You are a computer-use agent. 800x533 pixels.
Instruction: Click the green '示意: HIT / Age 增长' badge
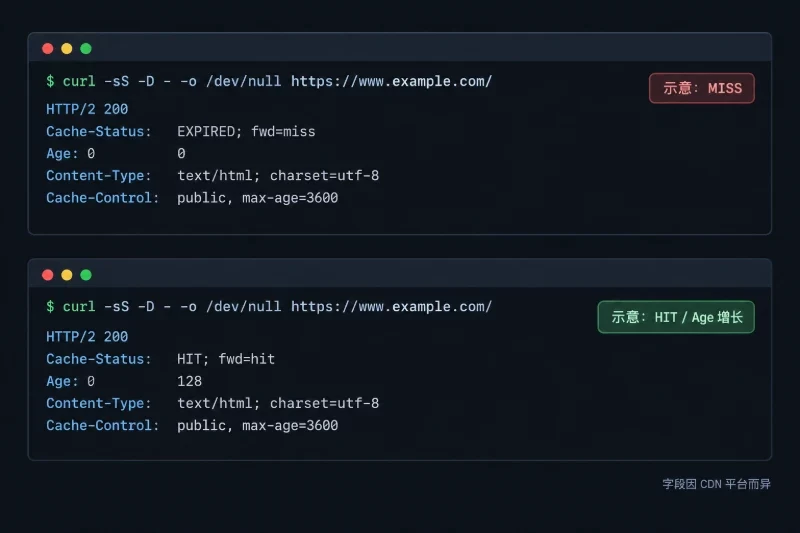click(x=676, y=317)
